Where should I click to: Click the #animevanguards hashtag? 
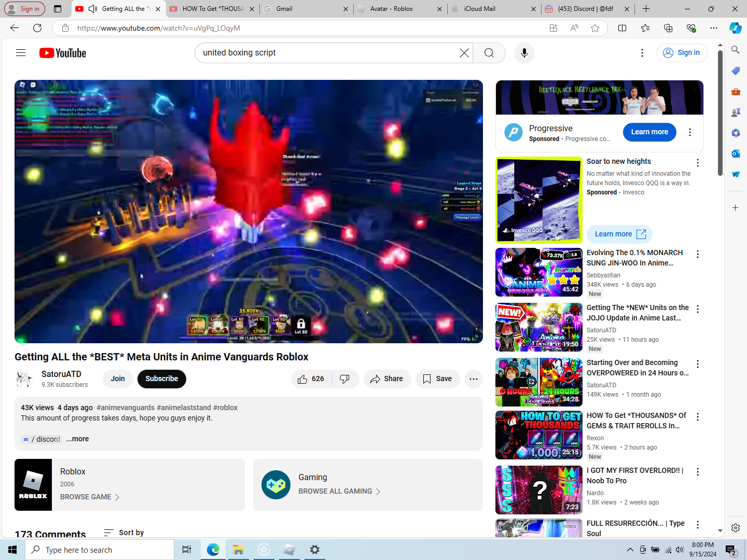tap(126, 408)
